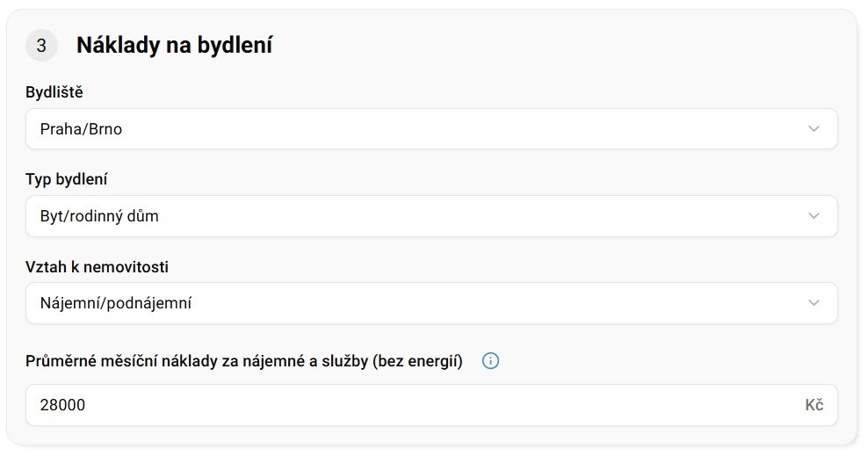Viewport: 868px width, 456px height.
Task: Open the Vztah k nemovitosti dropdown
Action: tap(430, 303)
